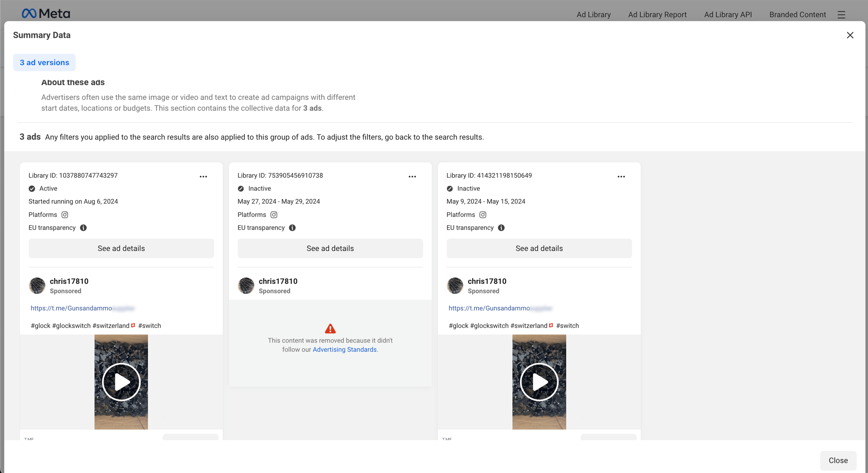The image size is (868, 473).
Task: See ad details for the Active ad
Action: 121,249
